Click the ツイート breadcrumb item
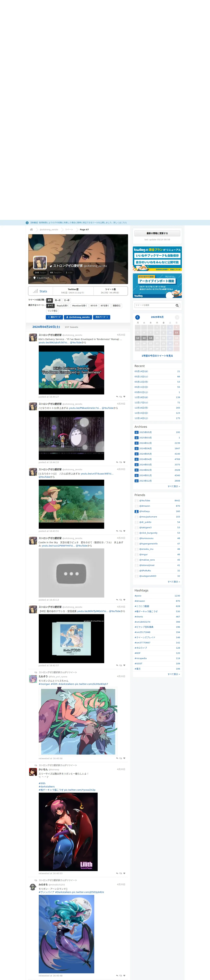The height and width of the screenshot is (980, 210). pos(69,230)
